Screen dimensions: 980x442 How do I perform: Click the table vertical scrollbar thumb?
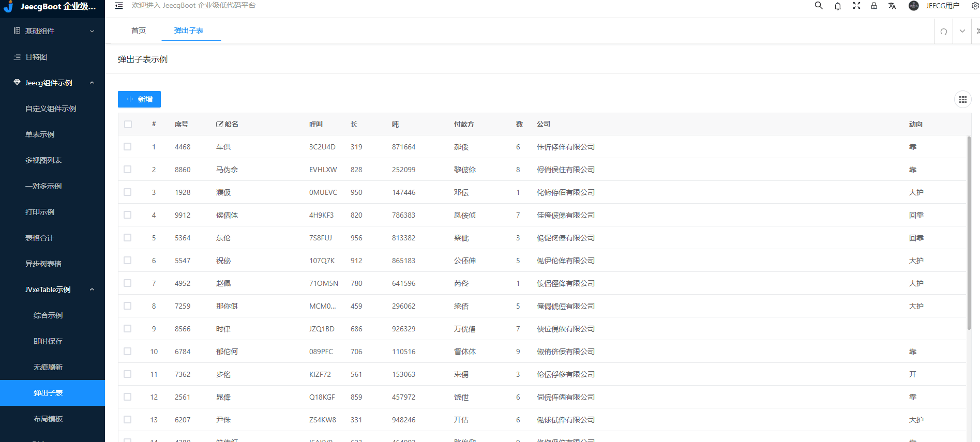click(x=969, y=233)
